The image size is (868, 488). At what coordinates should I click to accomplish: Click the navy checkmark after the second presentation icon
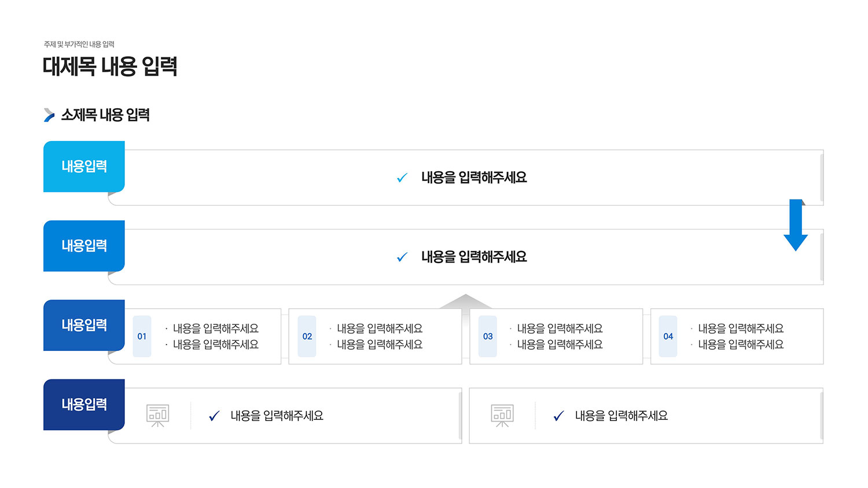[558, 416]
